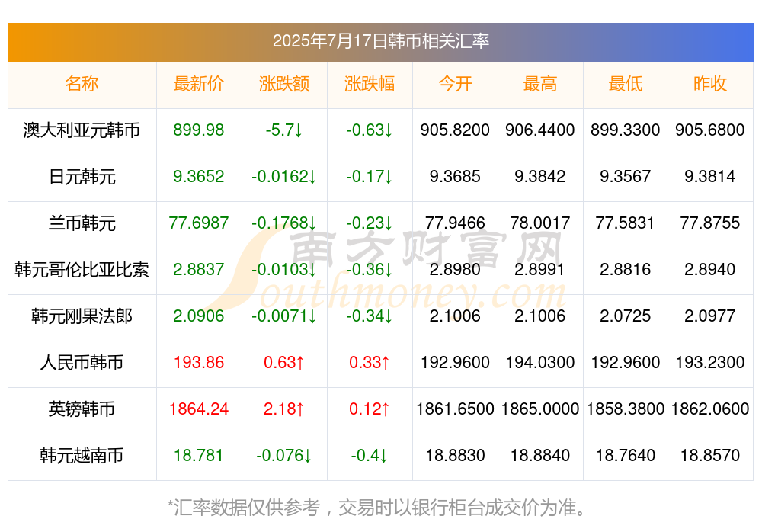
Task: Select previous close 2.0977
Action: [710, 316]
